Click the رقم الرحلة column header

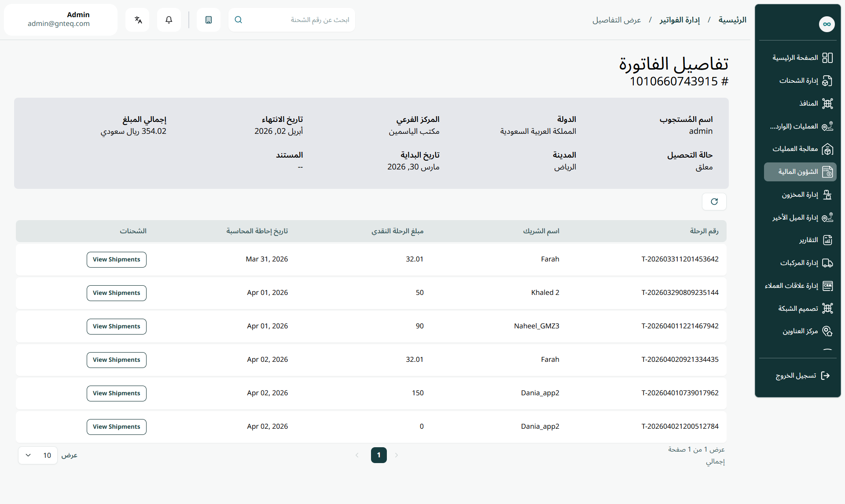click(704, 231)
